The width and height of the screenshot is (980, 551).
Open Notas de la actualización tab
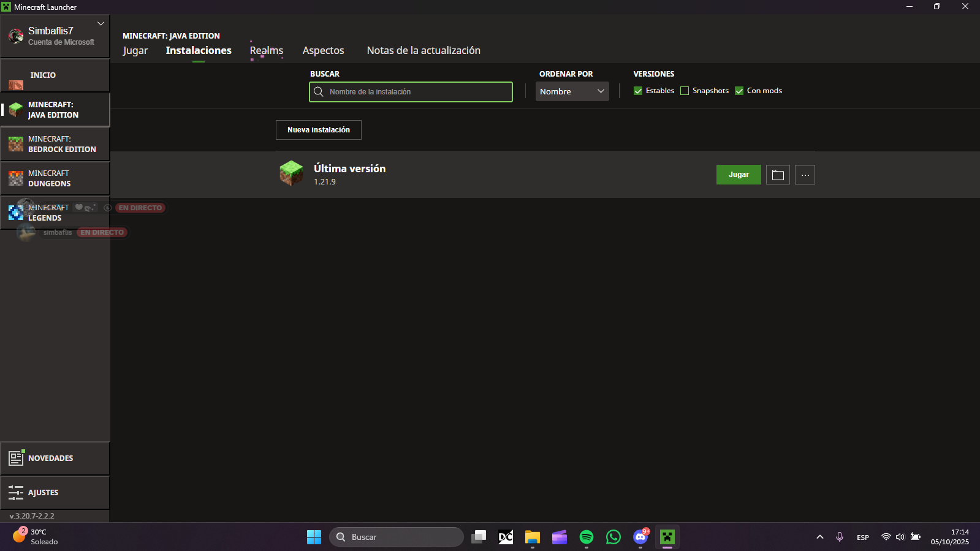tap(424, 50)
